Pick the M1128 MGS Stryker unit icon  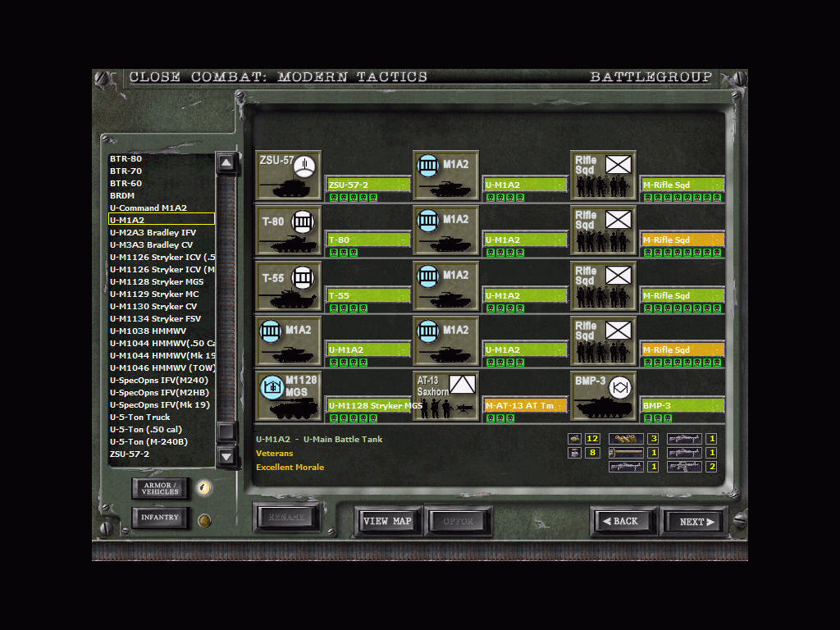click(287, 396)
